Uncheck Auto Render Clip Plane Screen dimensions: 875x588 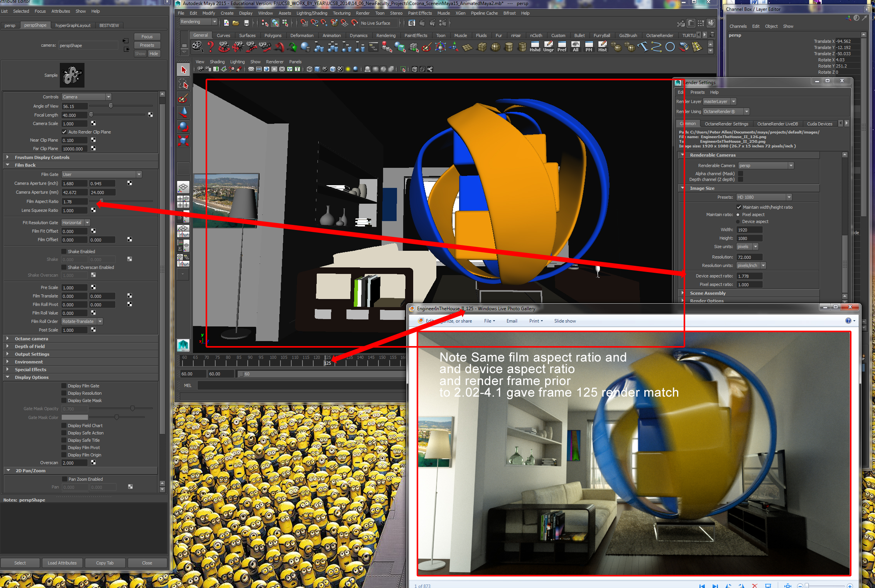coord(64,132)
